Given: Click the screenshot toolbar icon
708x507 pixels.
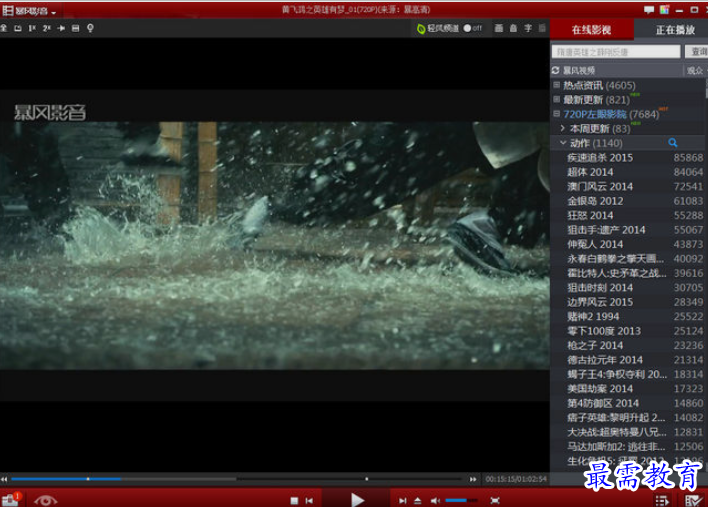Looking at the screenshot, I should tap(75, 28).
